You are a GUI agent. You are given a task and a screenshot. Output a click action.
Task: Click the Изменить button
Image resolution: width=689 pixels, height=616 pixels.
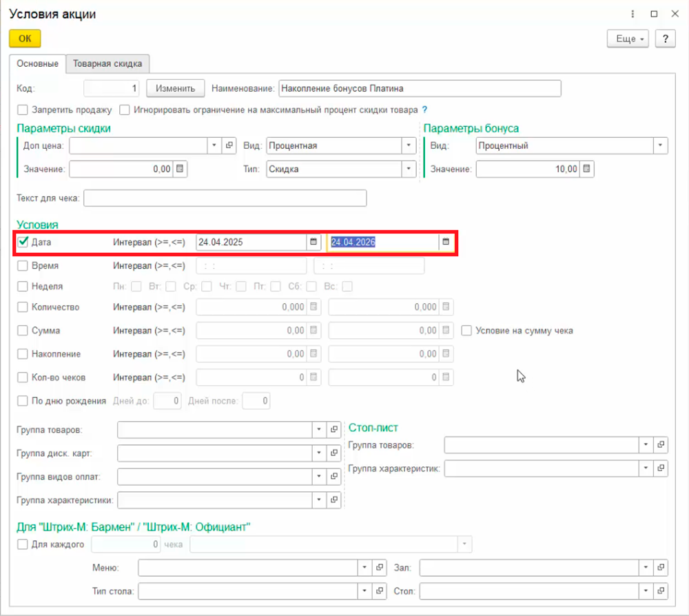175,88
